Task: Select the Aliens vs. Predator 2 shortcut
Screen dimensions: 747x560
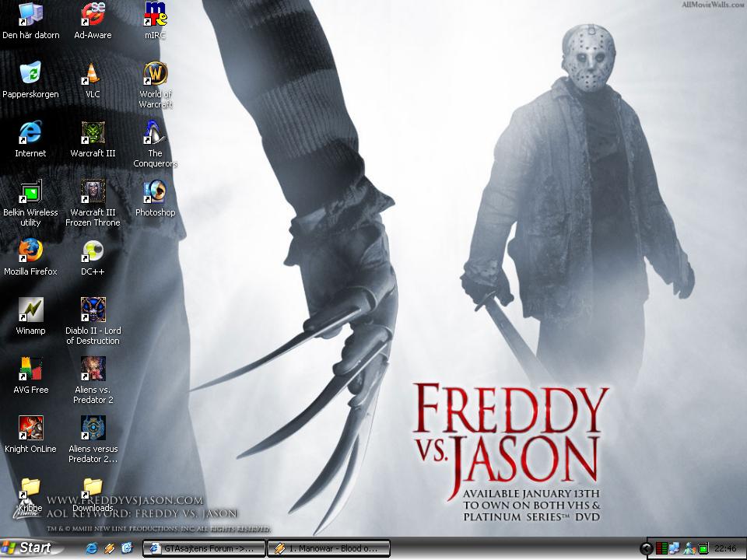Action: click(x=93, y=380)
